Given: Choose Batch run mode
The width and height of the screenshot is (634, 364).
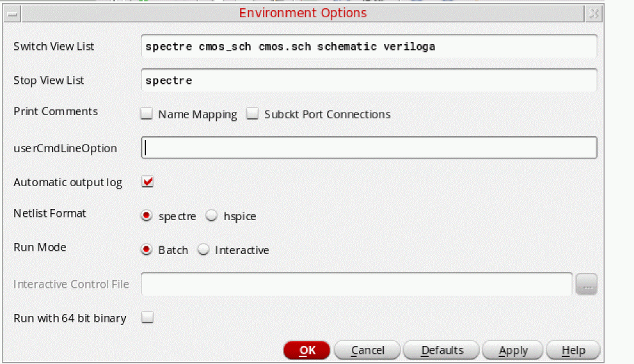Looking at the screenshot, I should (147, 250).
